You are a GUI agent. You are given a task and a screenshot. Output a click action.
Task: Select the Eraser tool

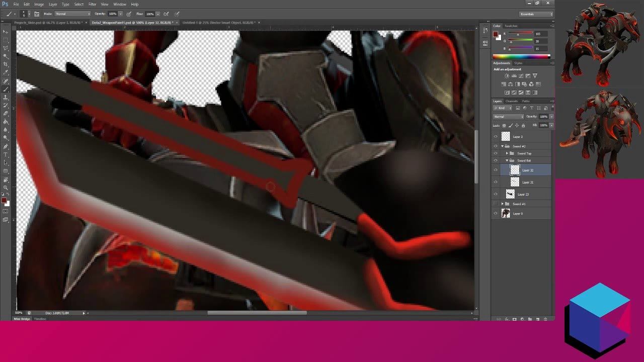point(6,114)
